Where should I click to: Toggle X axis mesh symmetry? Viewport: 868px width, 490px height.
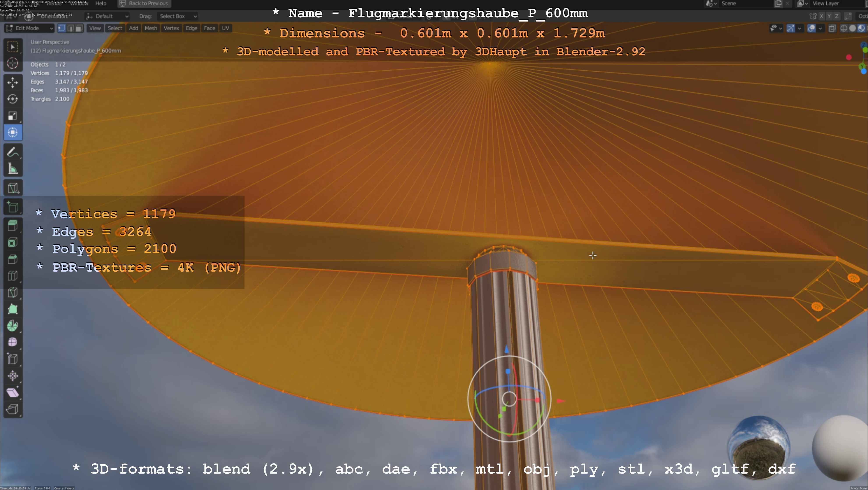coord(822,16)
